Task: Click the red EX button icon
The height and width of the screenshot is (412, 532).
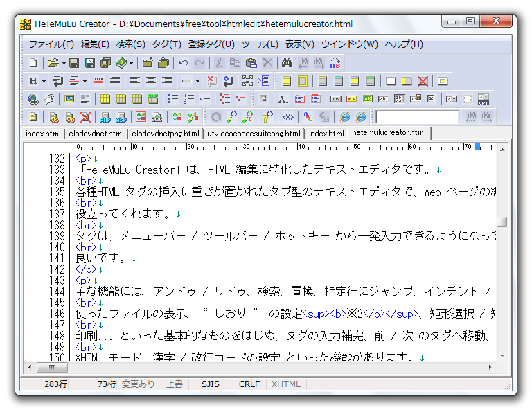Action: pyautogui.click(x=352, y=99)
